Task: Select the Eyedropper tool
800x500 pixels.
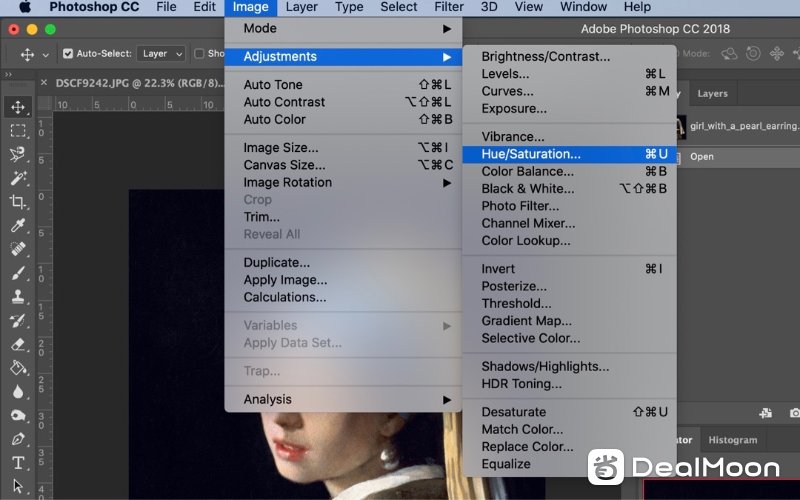Action: [x=18, y=225]
